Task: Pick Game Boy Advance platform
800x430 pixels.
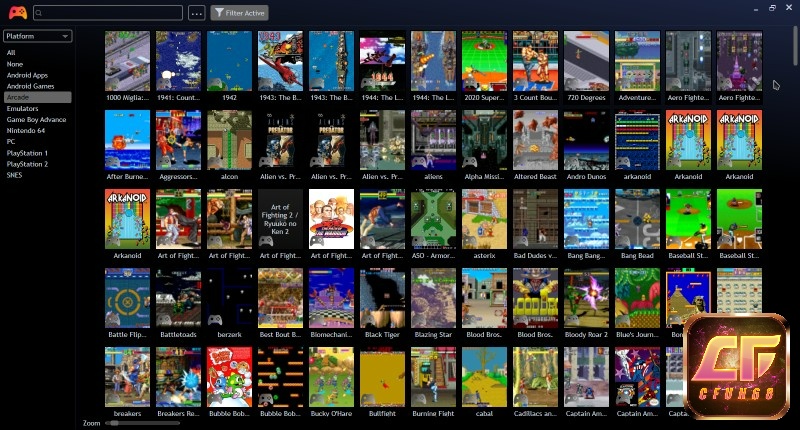Action: coord(36,119)
